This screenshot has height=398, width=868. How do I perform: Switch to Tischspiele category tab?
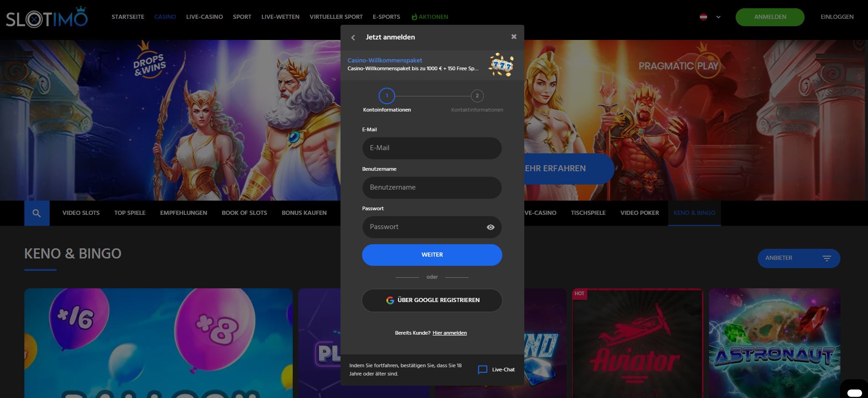588,213
